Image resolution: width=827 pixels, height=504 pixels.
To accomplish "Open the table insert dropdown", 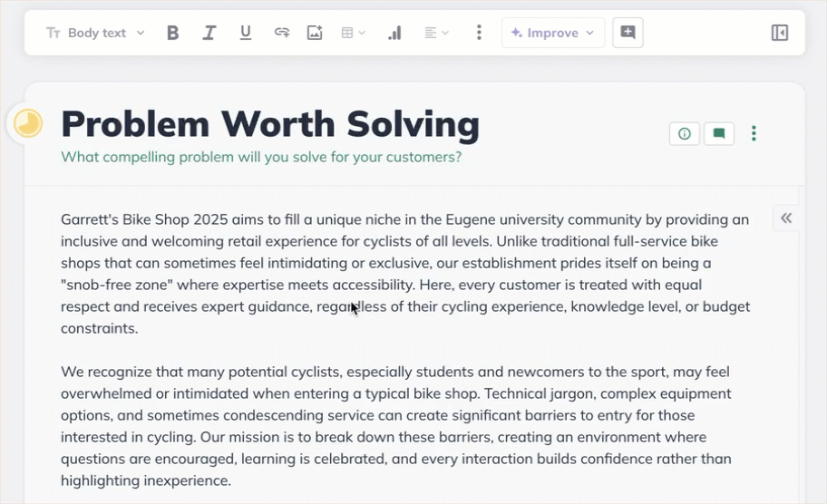I will pos(353,33).
